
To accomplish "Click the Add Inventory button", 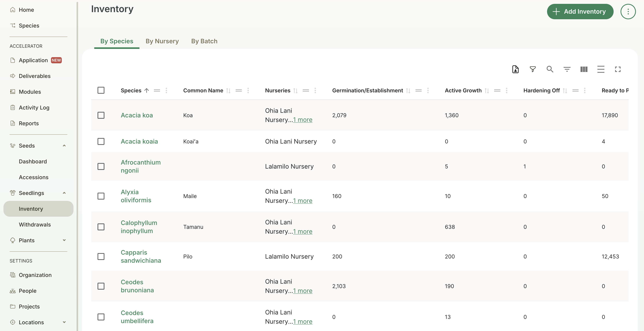I will (580, 12).
